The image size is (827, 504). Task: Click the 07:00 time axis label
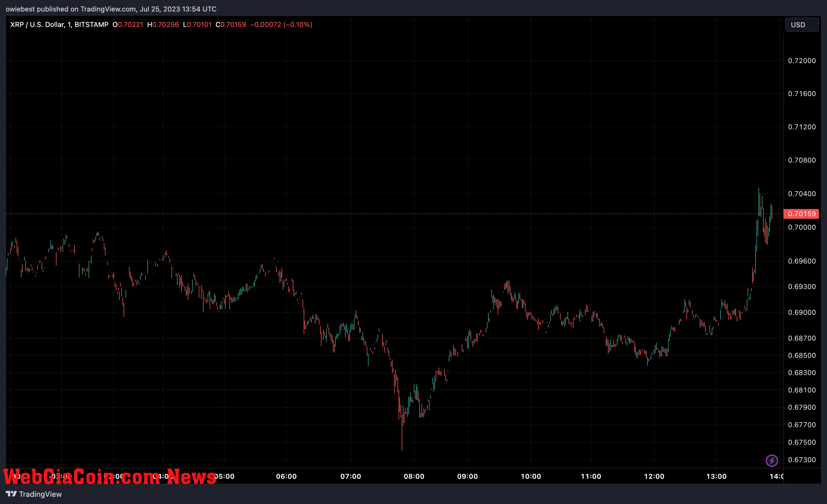pyautogui.click(x=351, y=476)
